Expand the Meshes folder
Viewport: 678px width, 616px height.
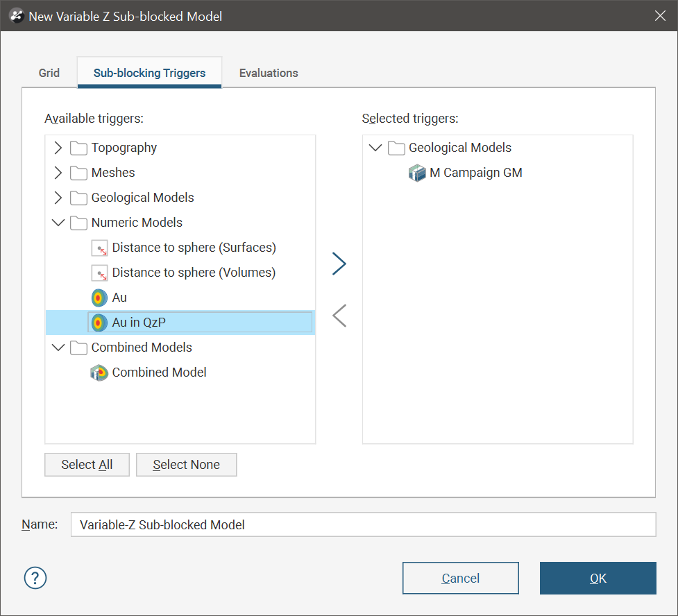(x=58, y=173)
